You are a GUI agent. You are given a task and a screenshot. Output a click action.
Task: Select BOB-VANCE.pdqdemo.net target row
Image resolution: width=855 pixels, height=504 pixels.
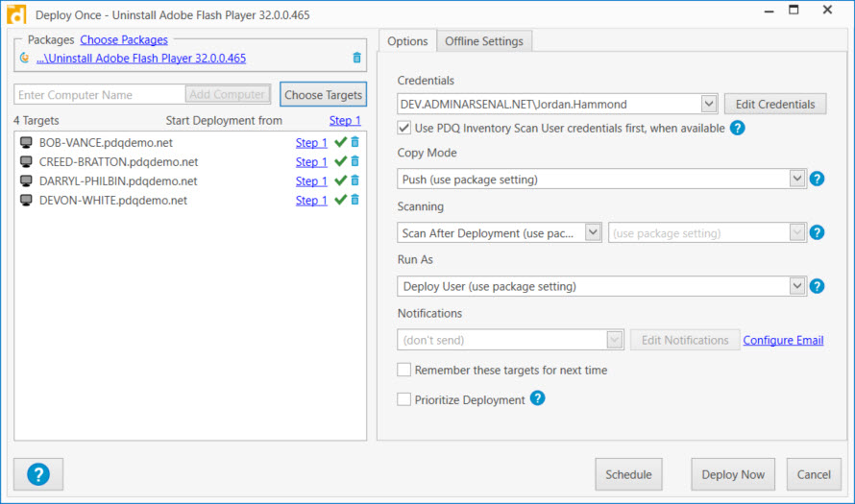190,143
